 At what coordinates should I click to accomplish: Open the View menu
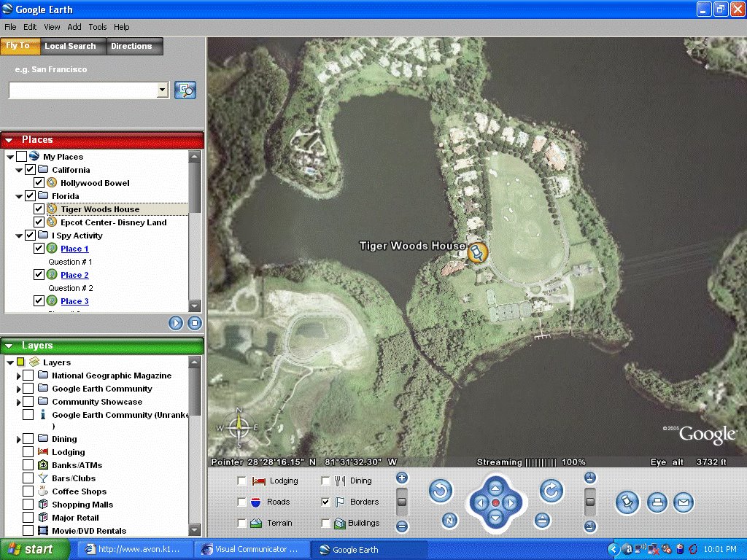coord(52,27)
